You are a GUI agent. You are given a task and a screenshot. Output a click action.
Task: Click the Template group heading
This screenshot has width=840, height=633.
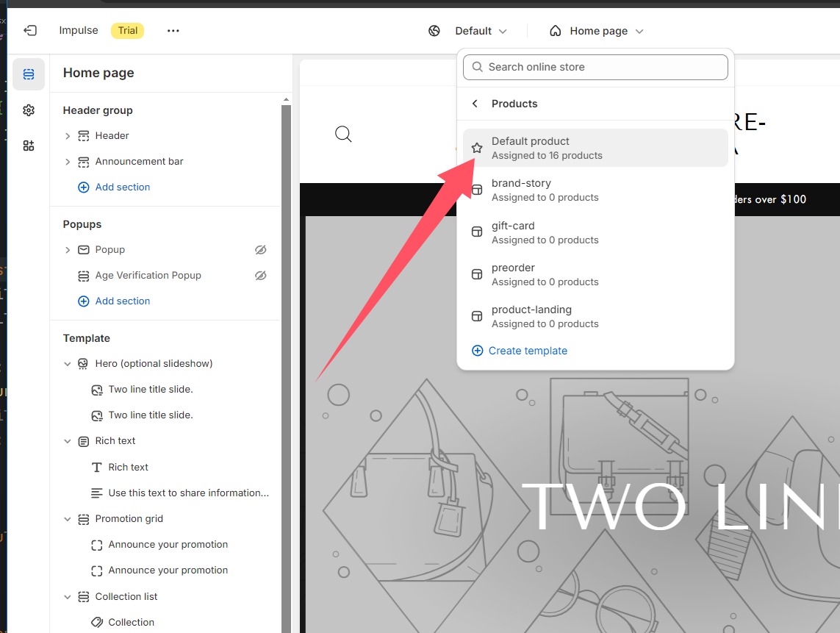coord(86,338)
